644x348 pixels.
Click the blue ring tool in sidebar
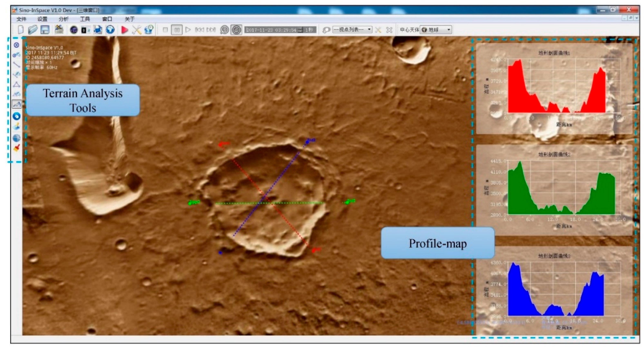coord(17,116)
